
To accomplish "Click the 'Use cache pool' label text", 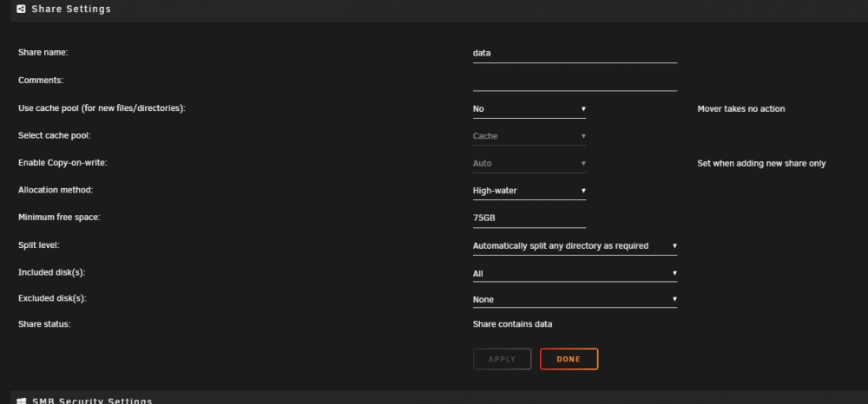I will coord(102,108).
